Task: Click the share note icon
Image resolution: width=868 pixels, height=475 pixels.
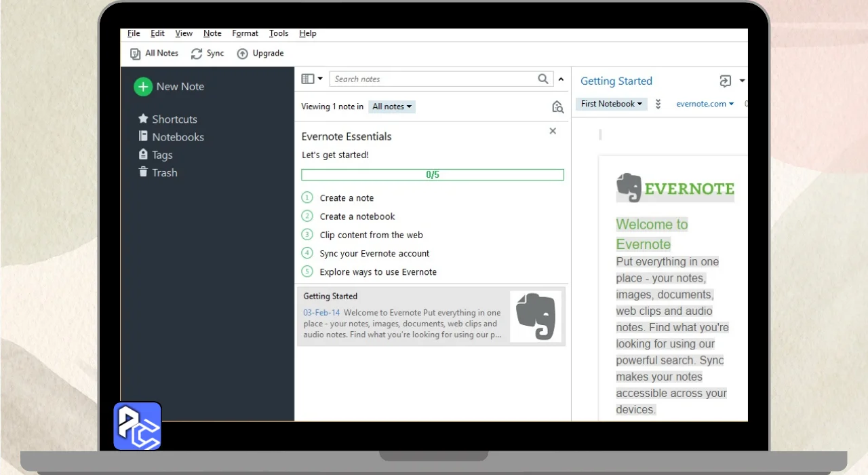Action: pos(726,81)
